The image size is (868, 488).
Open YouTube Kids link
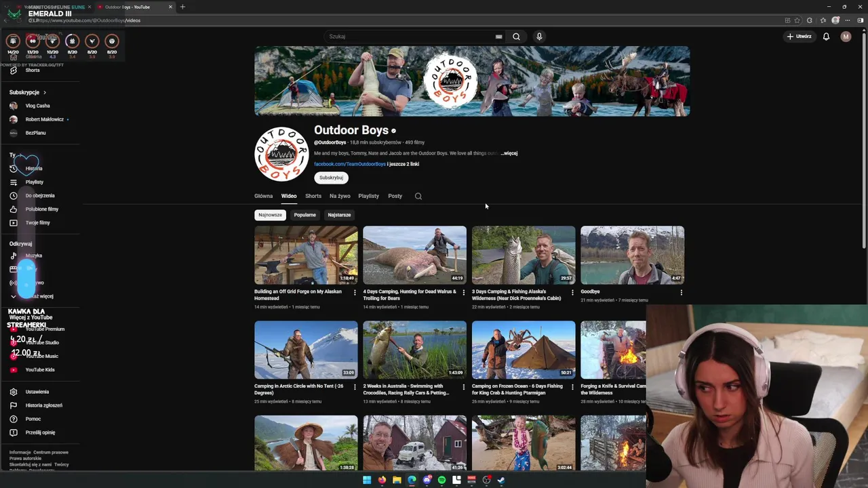(33, 369)
